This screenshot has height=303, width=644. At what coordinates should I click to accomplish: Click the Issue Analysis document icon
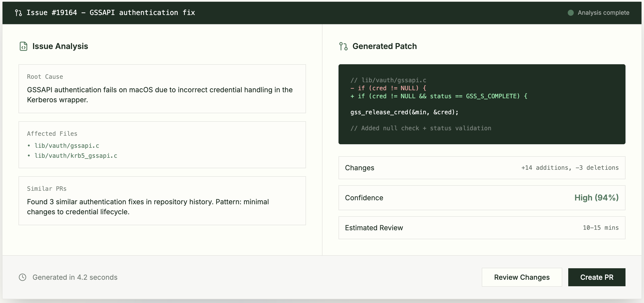(x=23, y=46)
